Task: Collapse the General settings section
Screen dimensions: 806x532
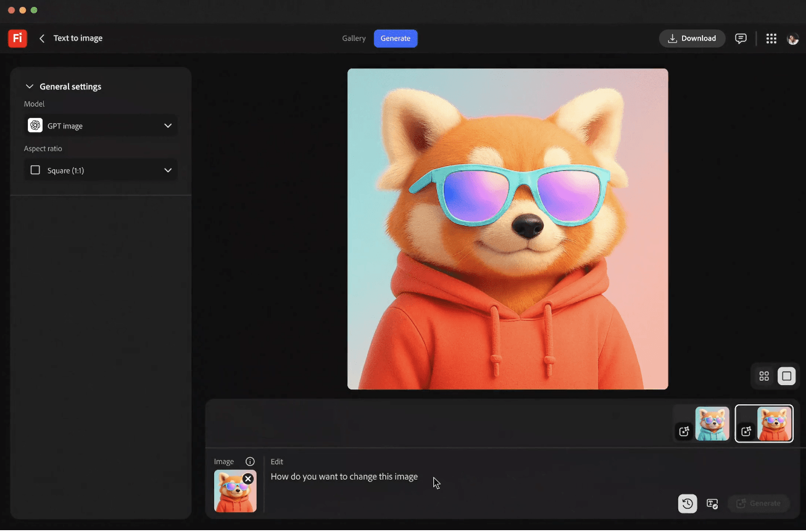Action: tap(30, 86)
